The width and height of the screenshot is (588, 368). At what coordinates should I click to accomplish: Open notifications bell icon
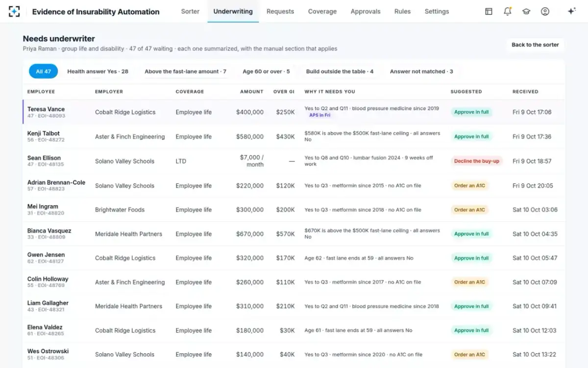pyautogui.click(x=508, y=11)
